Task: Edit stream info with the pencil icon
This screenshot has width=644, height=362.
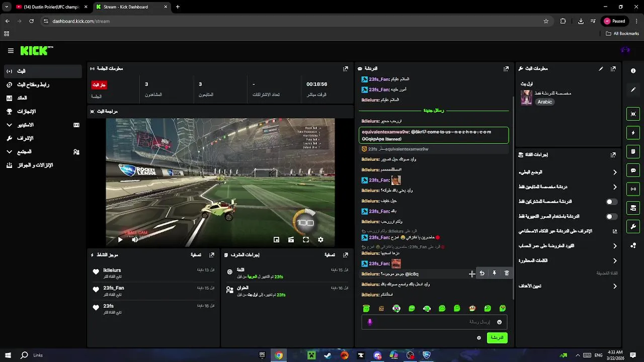Action: pos(601,69)
